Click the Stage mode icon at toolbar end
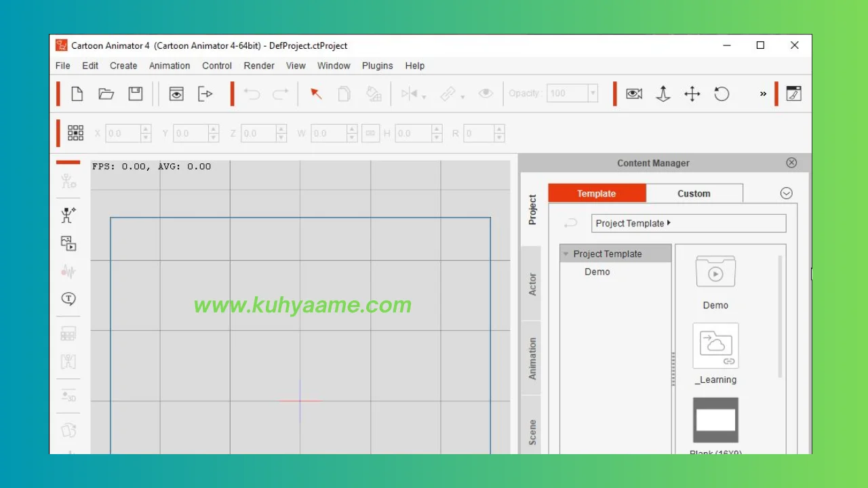This screenshot has height=488, width=868. click(x=793, y=94)
